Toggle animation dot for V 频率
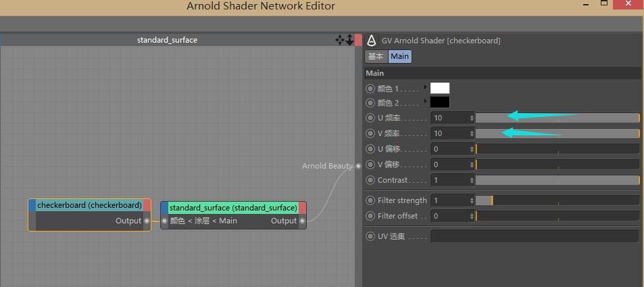Screen dimensions: 644x287 pyautogui.click(x=370, y=133)
